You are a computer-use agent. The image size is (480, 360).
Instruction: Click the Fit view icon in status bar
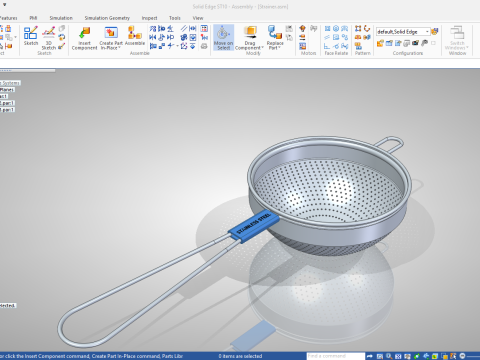pos(398,356)
